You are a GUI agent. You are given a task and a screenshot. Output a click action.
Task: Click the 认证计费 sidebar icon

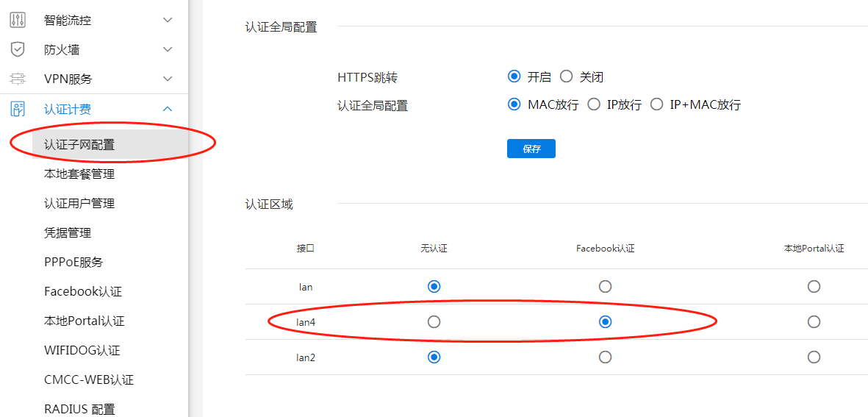(18, 109)
